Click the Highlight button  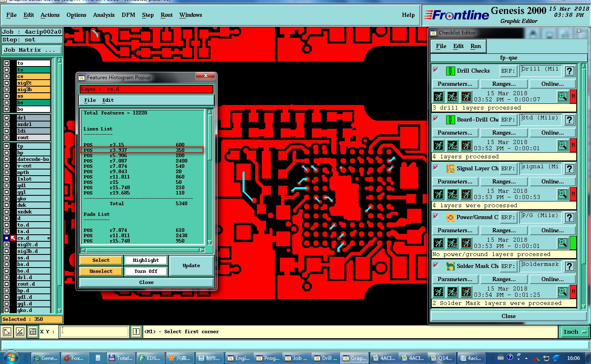(x=146, y=260)
